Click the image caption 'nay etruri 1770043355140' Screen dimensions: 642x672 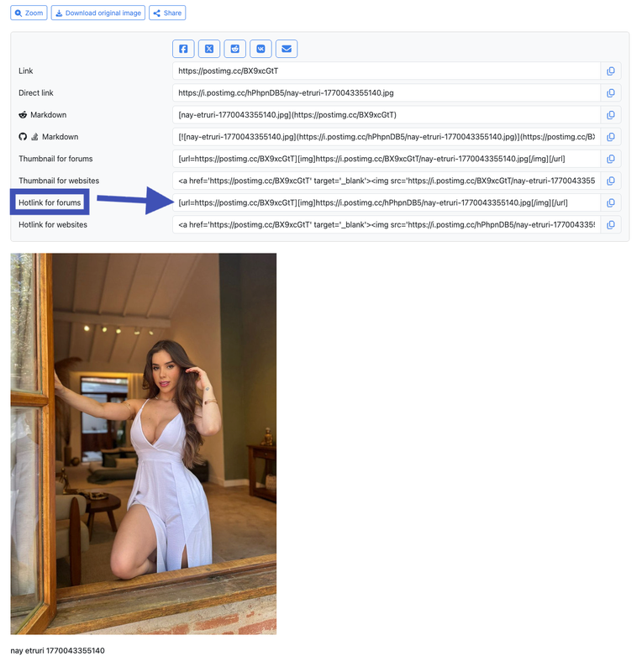[x=57, y=650]
